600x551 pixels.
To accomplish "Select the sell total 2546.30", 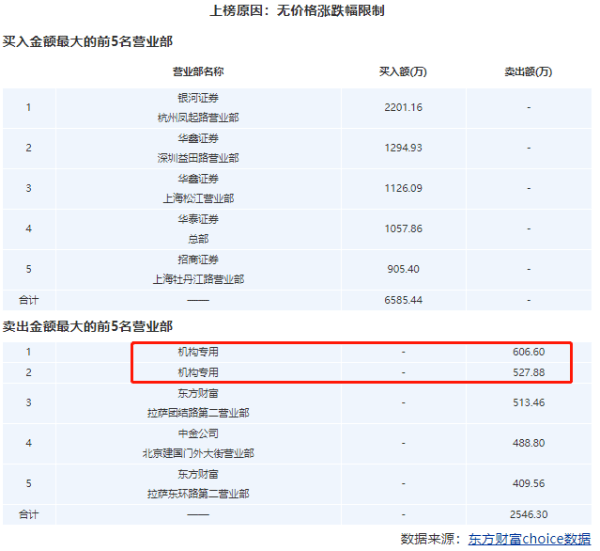I will click(529, 514).
